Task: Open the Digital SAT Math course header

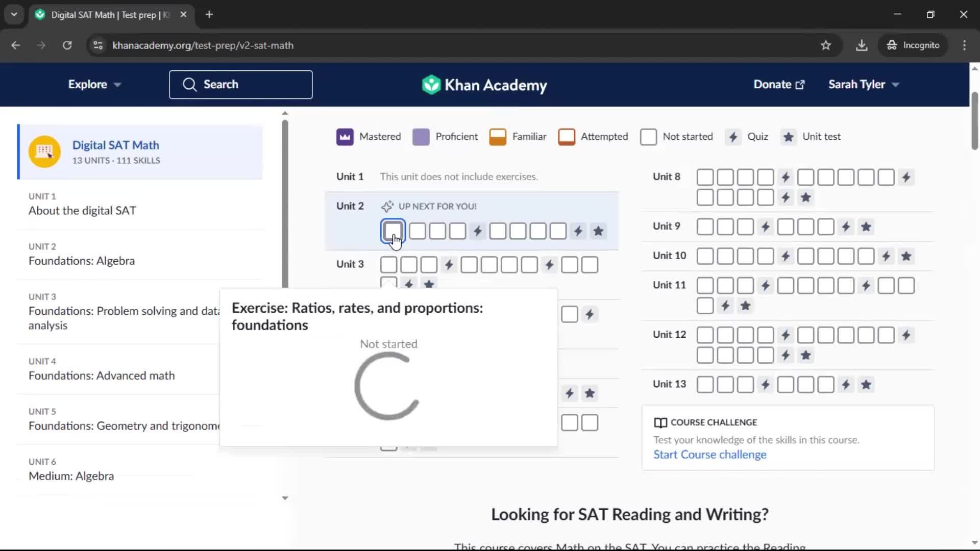Action: point(140,152)
